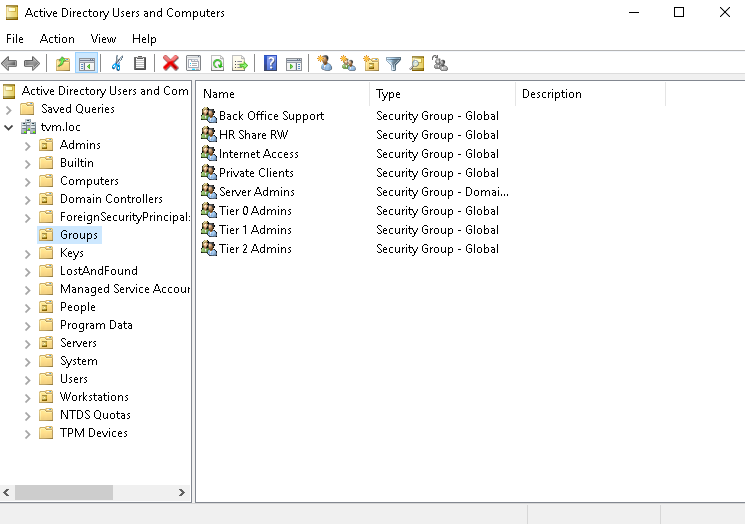Click the Domain Controllers OU icon

[x=46, y=199]
